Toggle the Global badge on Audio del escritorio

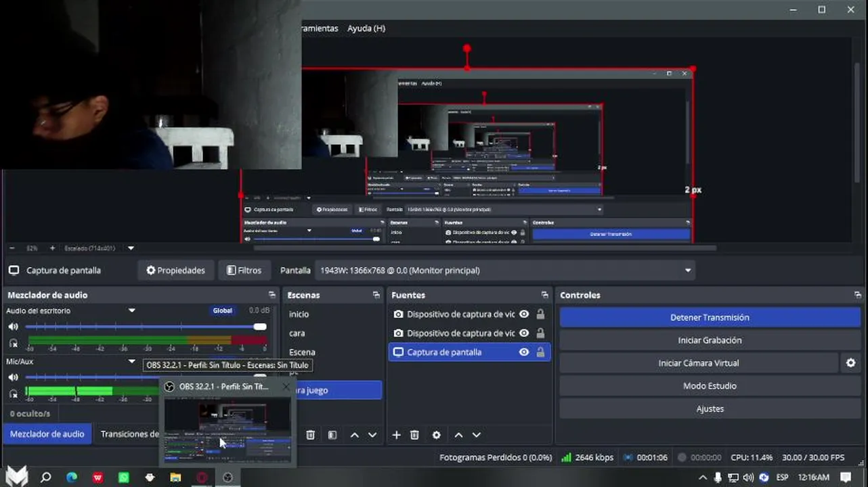223,310
